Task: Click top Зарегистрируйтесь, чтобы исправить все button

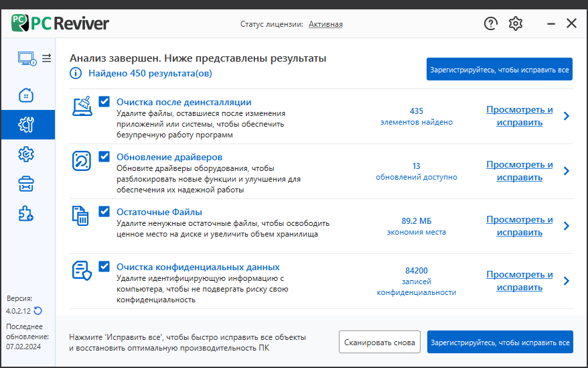Action: click(500, 70)
